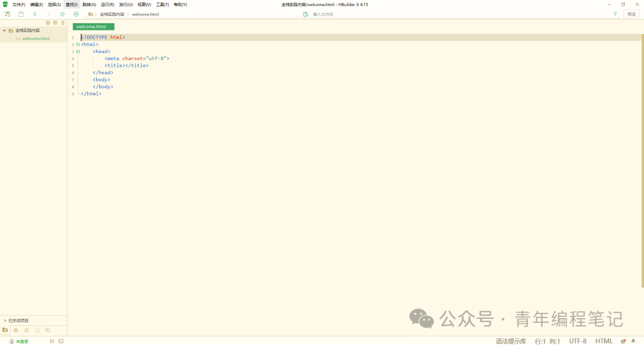Click the save file toolbar icon
The width and height of the screenshot is (644, 345).
point(21,14)
